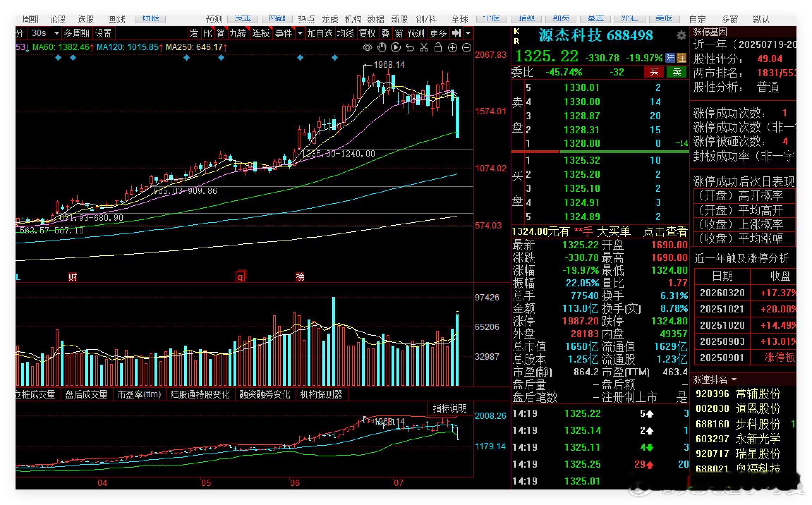Open the settings gear beside 源杰科技
Viewport: 812px width, 505px height.
coord(681,35)
